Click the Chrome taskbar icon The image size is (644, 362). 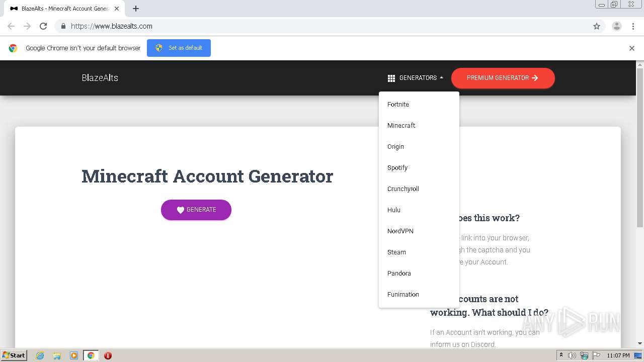point(91,355)
